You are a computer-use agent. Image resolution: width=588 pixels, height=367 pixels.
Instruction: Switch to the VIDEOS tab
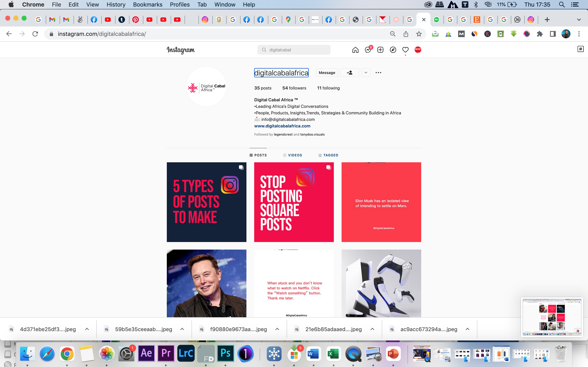(293, 155)
